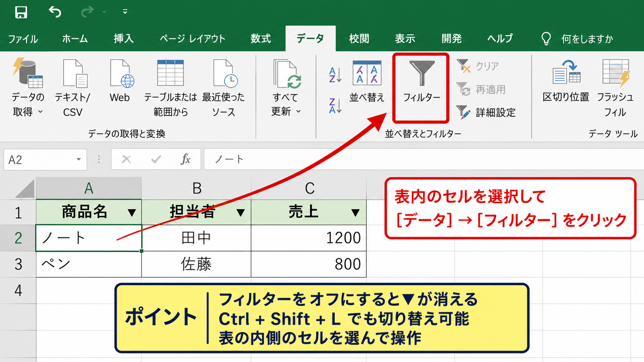This screenshot has width=644, height=362.
Task: Click the formula bar showing ノート
Action: point(424,159)
